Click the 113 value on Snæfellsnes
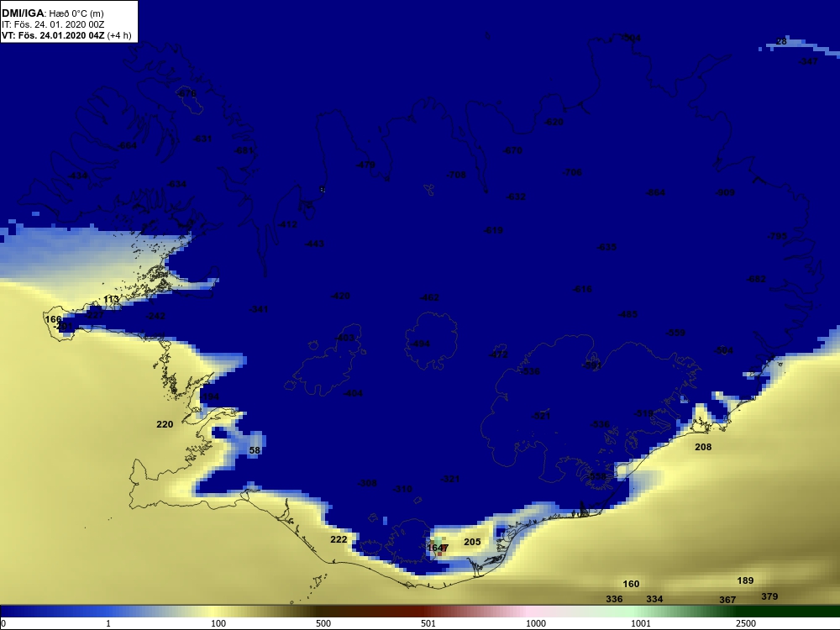This screenshot has height=630, width=840. (x=112, y=300)
